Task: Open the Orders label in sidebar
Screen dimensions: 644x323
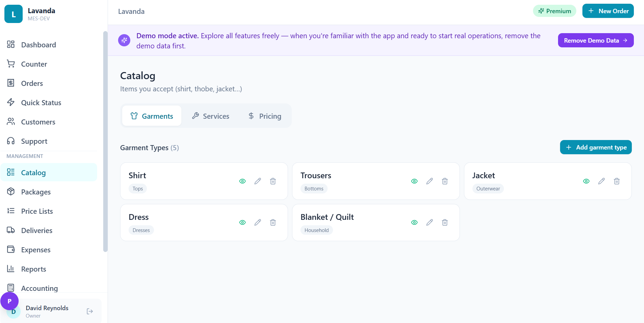Action: point(32,83)
